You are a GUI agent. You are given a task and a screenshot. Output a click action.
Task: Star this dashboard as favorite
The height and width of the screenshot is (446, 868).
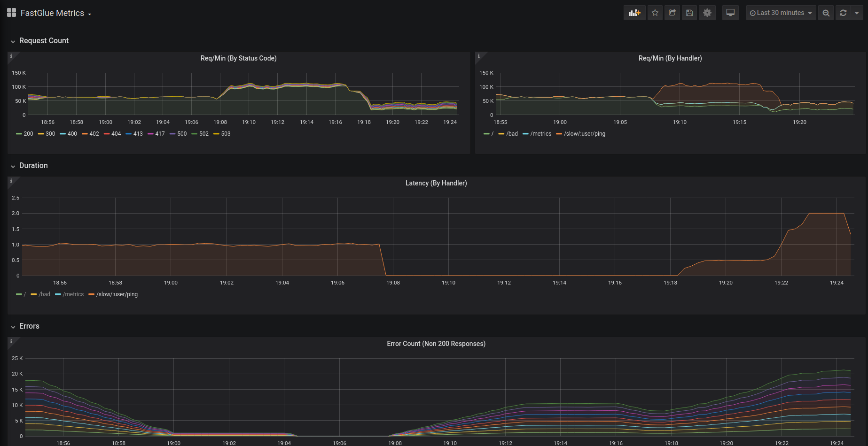tap(655, 13)
